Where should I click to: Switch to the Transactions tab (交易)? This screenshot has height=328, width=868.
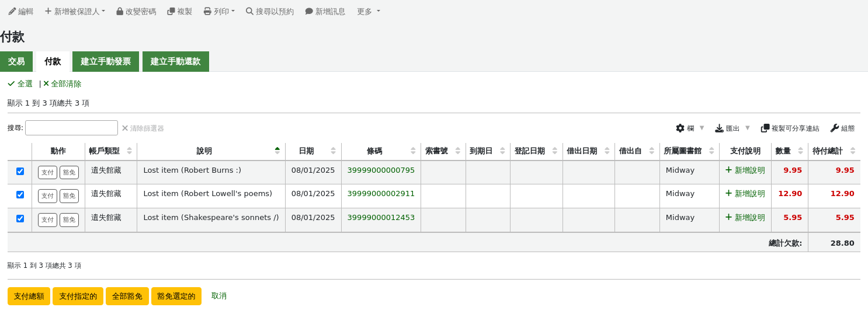coord(16,61)
